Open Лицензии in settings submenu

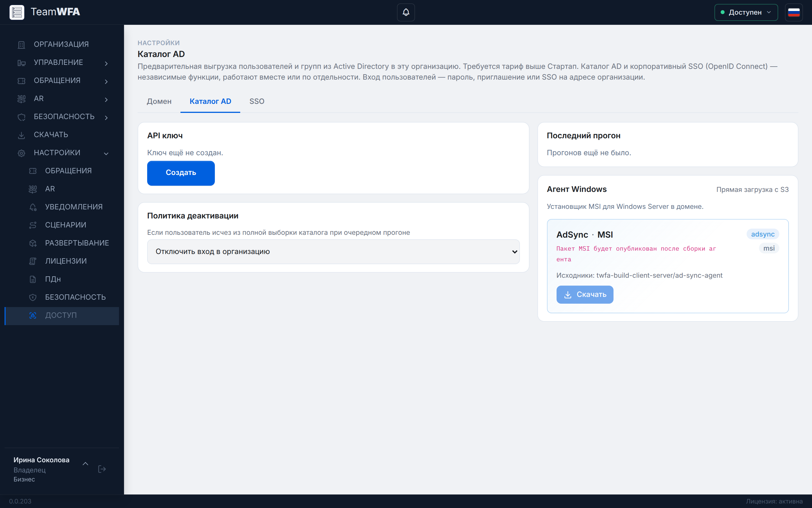(62, 261)
